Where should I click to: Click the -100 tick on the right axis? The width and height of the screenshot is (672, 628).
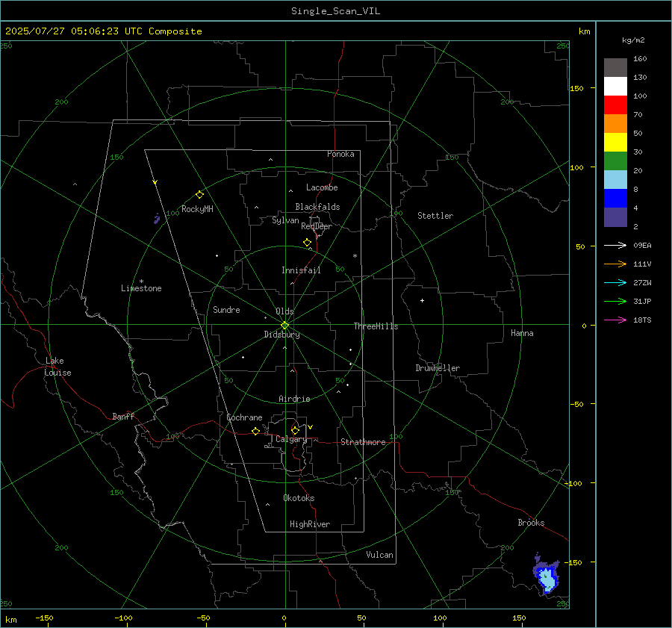point(573,483)
